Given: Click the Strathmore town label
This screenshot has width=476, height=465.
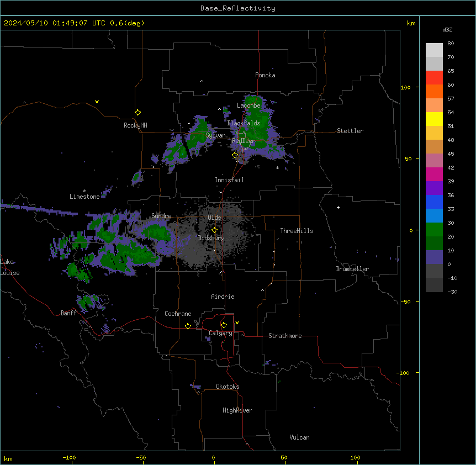Looking at the screenshot, I should click(285, 336).
